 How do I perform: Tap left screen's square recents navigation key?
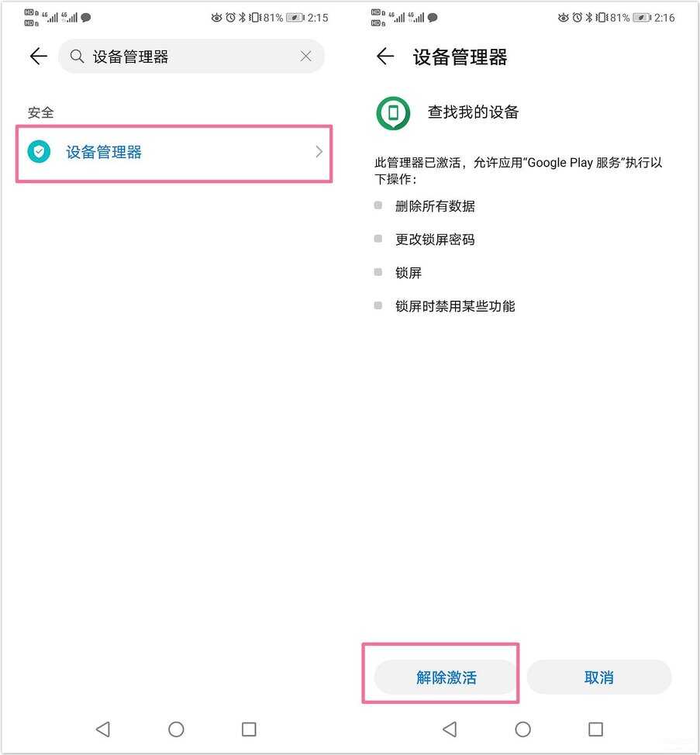[x=249, y=729]
